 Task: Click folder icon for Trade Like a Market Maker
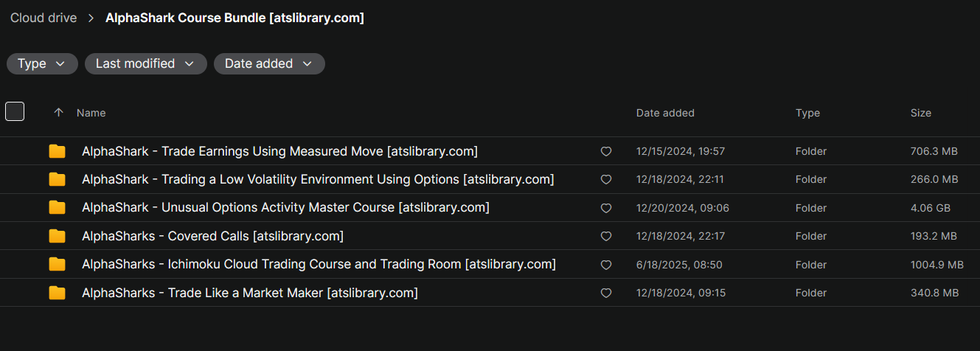[x=57, y=293]
